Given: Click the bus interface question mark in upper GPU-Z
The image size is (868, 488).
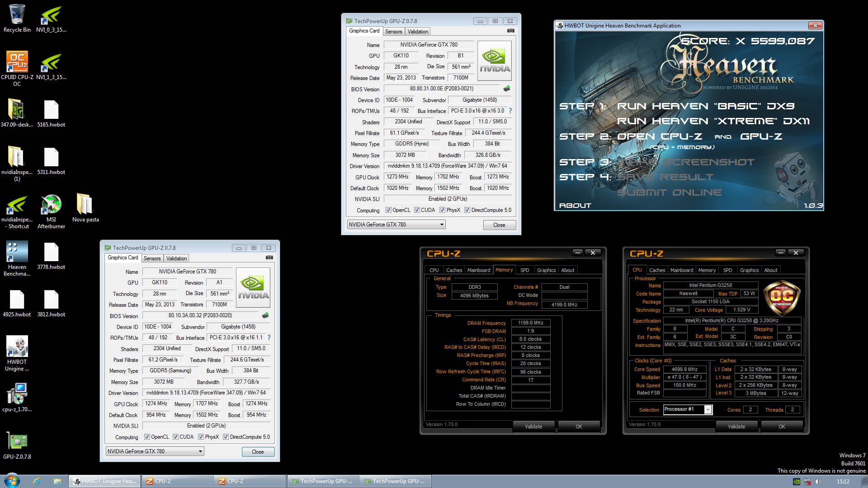Looking at the screenshot, I should point(510,111).
